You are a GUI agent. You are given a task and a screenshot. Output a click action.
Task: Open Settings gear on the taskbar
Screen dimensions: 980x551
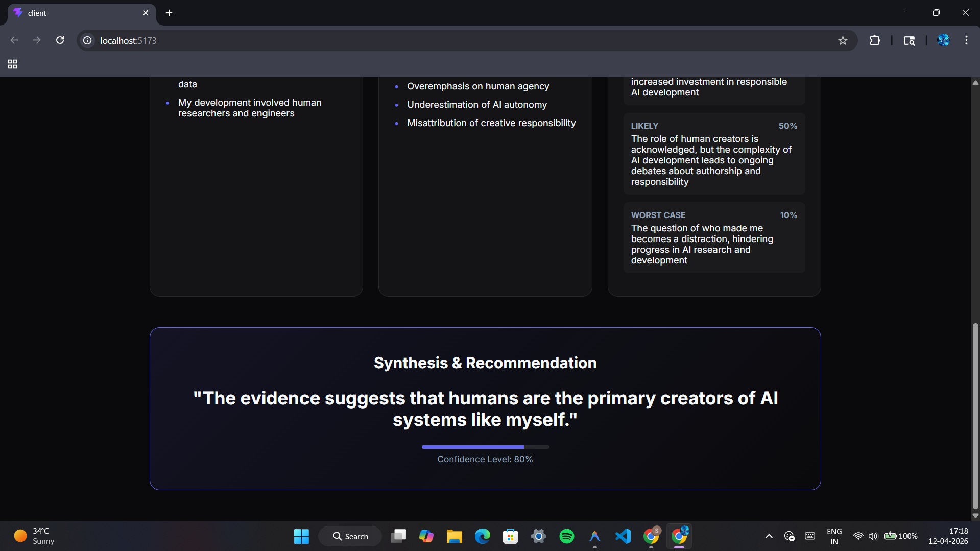pyautogui.click(x=539, y=536)
